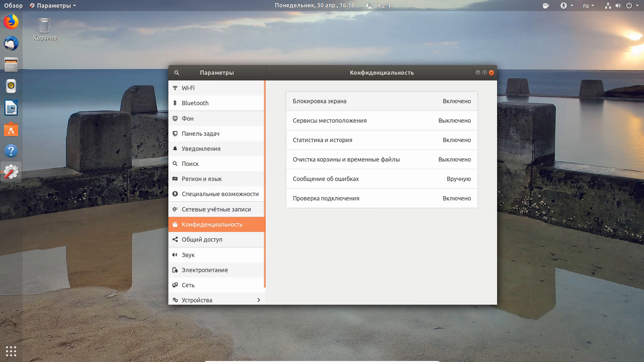
Task: Click the Обзор activities button
Action: click(x=13, y=6)
